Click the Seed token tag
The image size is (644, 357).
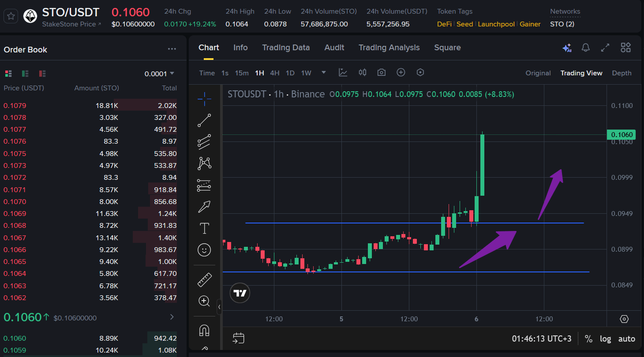point(464,24)
